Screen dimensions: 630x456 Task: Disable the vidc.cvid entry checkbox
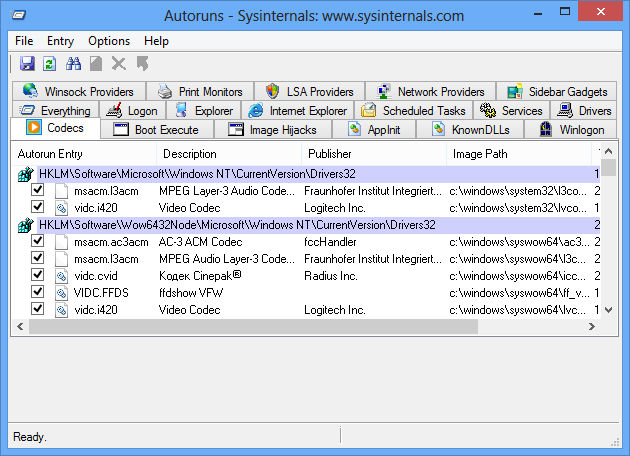click(x=38, y=276)
